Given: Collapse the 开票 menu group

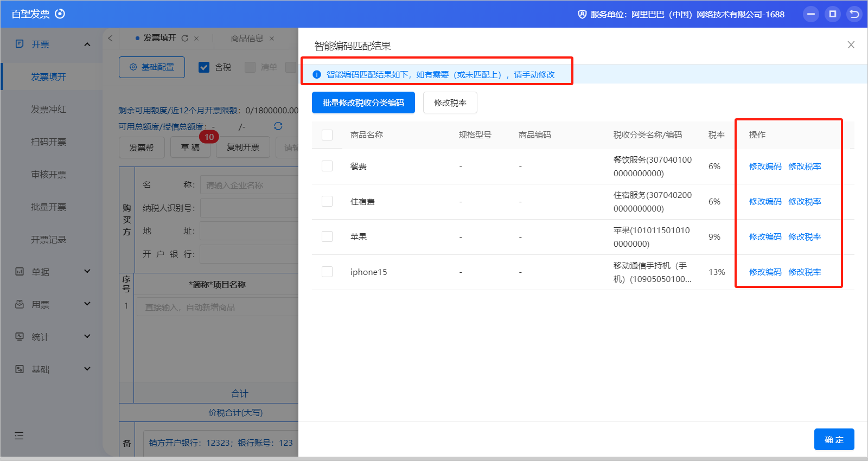Looking at the screenshot, I should click(87, 44).
